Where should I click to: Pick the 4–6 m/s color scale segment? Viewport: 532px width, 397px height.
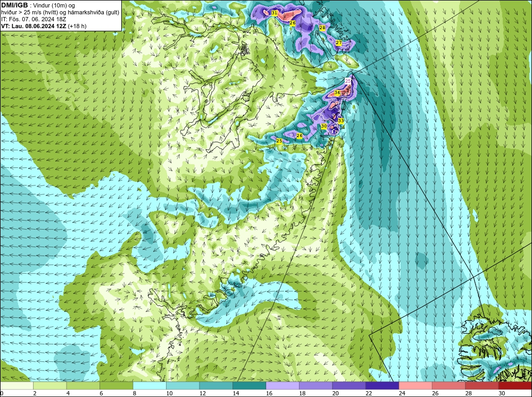(83, 386)
